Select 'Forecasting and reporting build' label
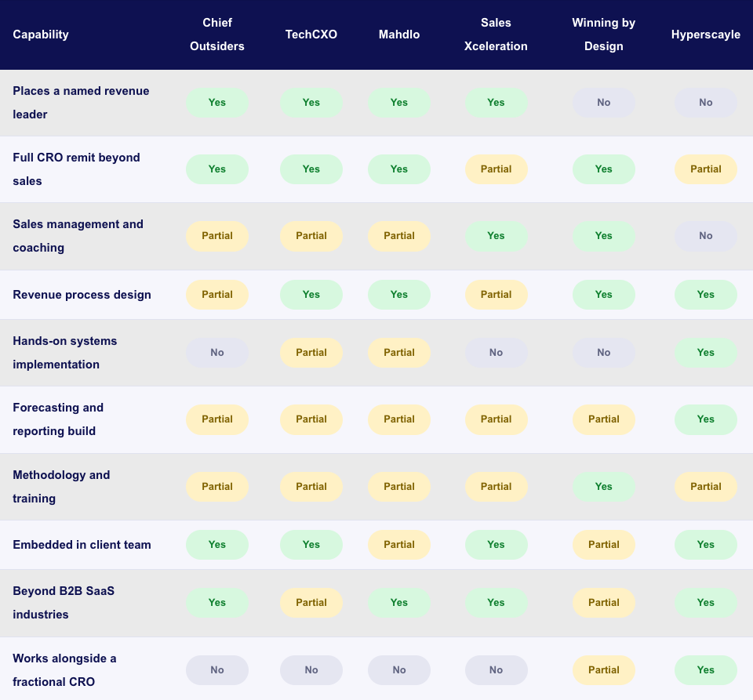The width and height of the screenshot is (753, 700). coord(58,419)
